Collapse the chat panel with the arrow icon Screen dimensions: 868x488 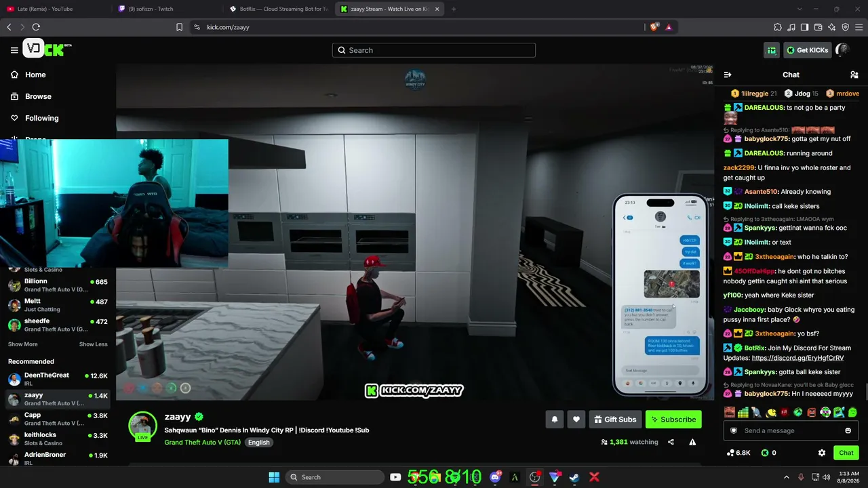(728, 75)
